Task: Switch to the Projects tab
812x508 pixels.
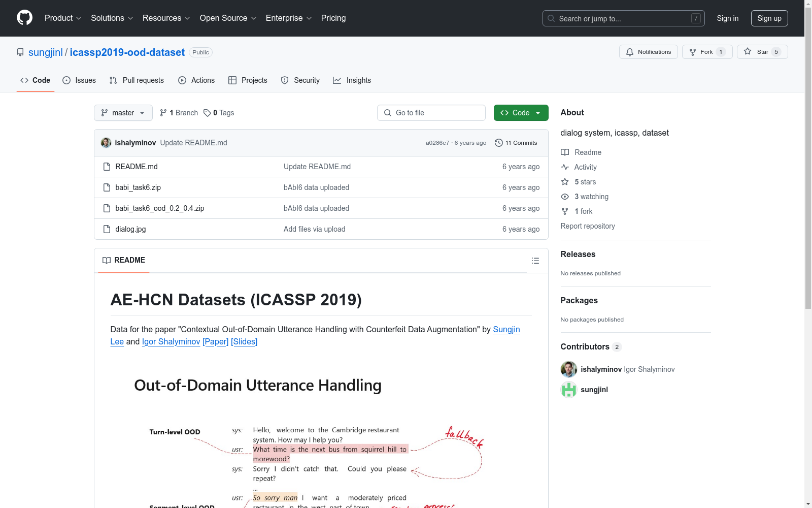Action: click(248, 80)
